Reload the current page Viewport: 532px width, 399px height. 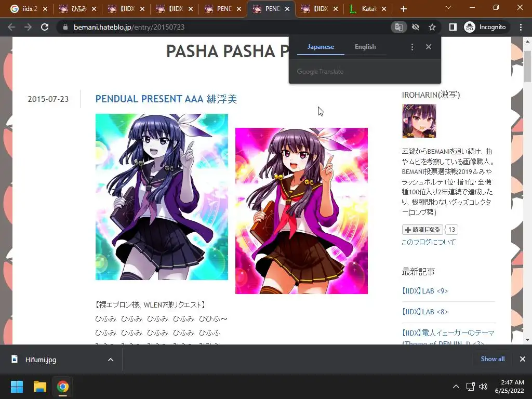pos(45,27)
